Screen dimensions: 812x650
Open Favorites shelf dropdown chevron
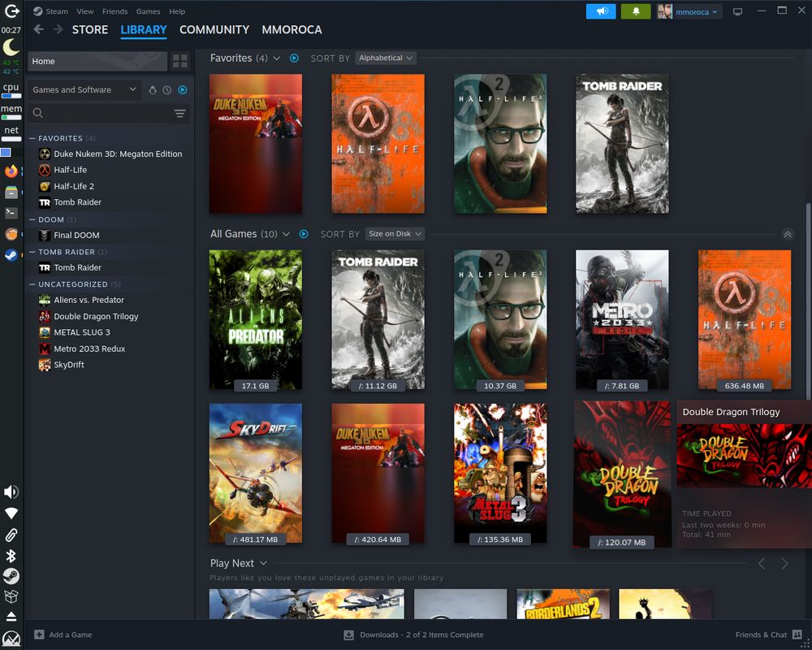click(x=277, y=58)
